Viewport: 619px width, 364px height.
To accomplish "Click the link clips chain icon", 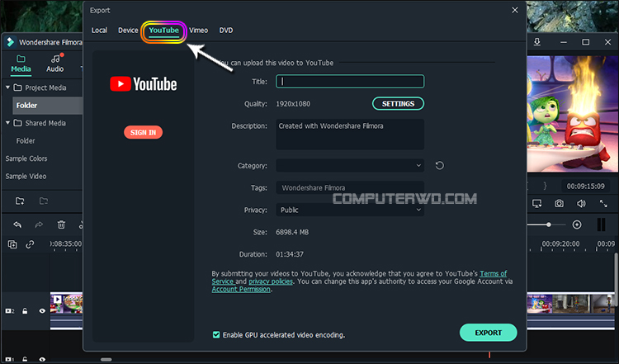I will [x=30, y=244].
